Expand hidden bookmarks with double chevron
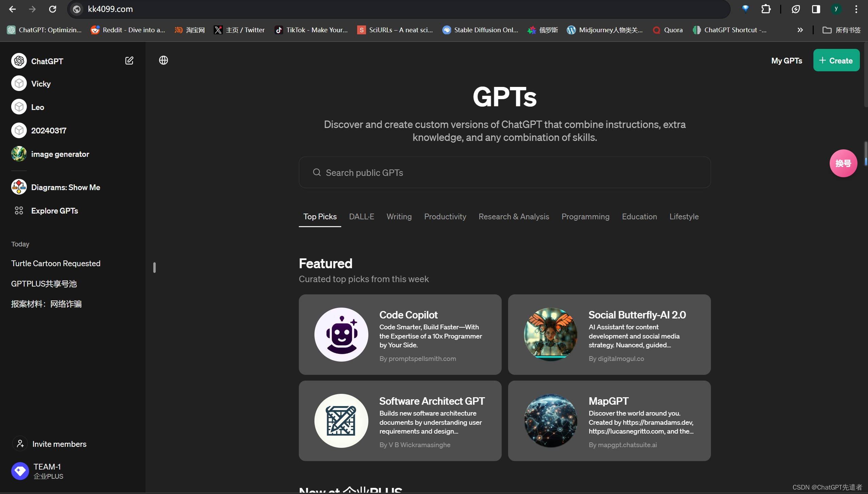 pyautogui.click(x=800, y=30)
